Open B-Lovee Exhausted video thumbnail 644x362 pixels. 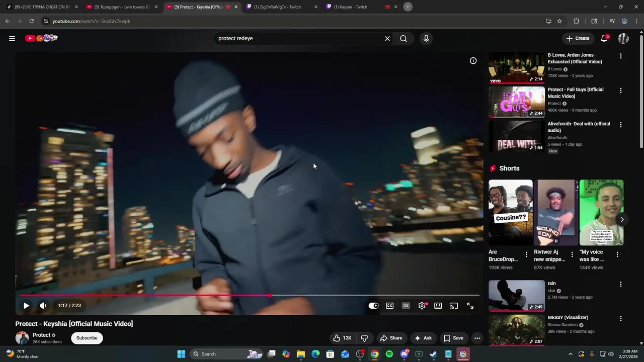point(517,68)
